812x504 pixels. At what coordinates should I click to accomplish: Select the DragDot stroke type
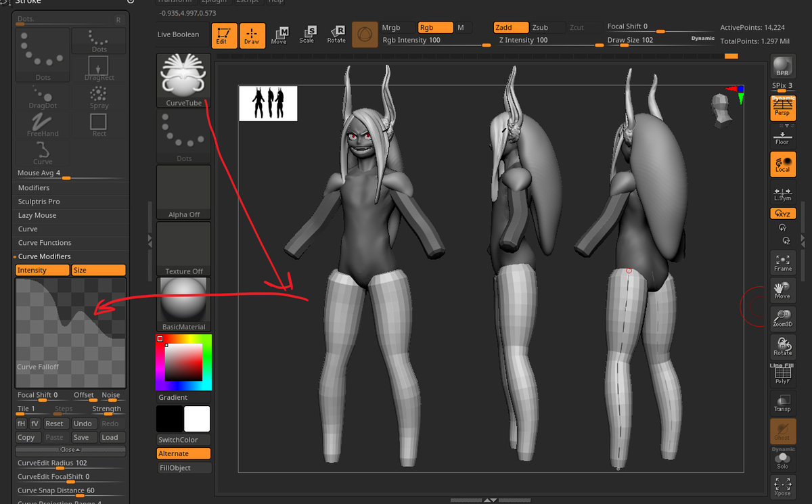(43, 96)
